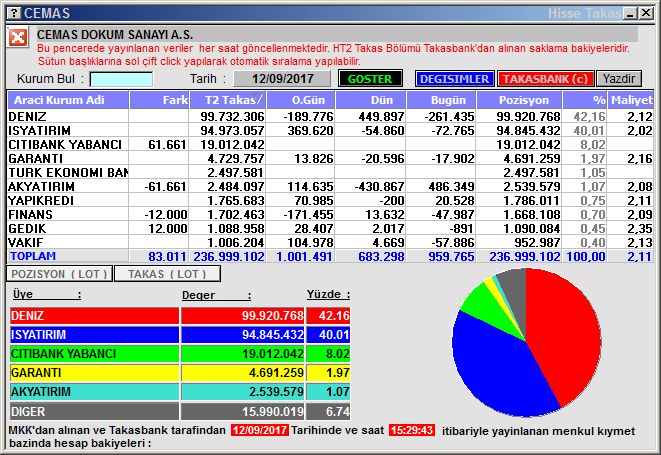The height and width of the screenshot is (455, 661).
Task: Click the orange X close icon beside company name
Action: [17, 38]
